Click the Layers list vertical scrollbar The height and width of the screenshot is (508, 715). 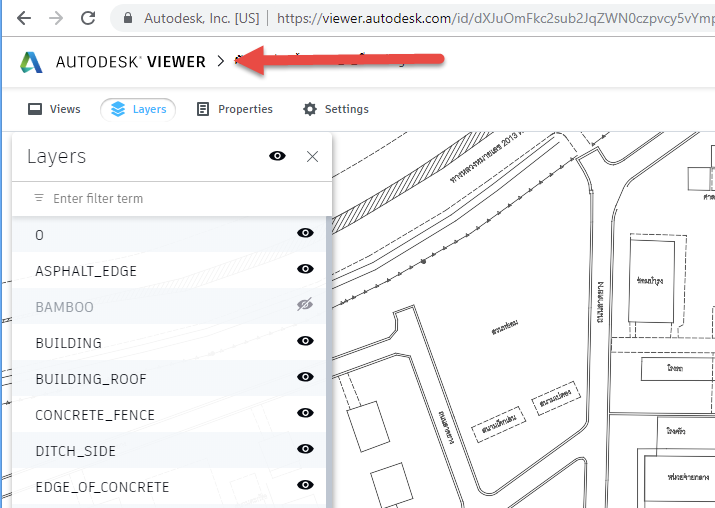tap(329, 362)
